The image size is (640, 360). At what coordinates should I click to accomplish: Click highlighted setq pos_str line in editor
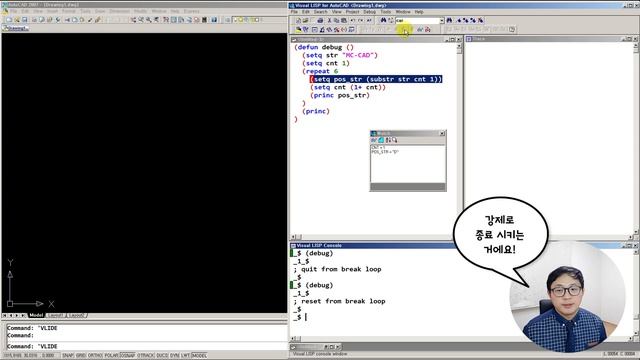coord(376,79)
